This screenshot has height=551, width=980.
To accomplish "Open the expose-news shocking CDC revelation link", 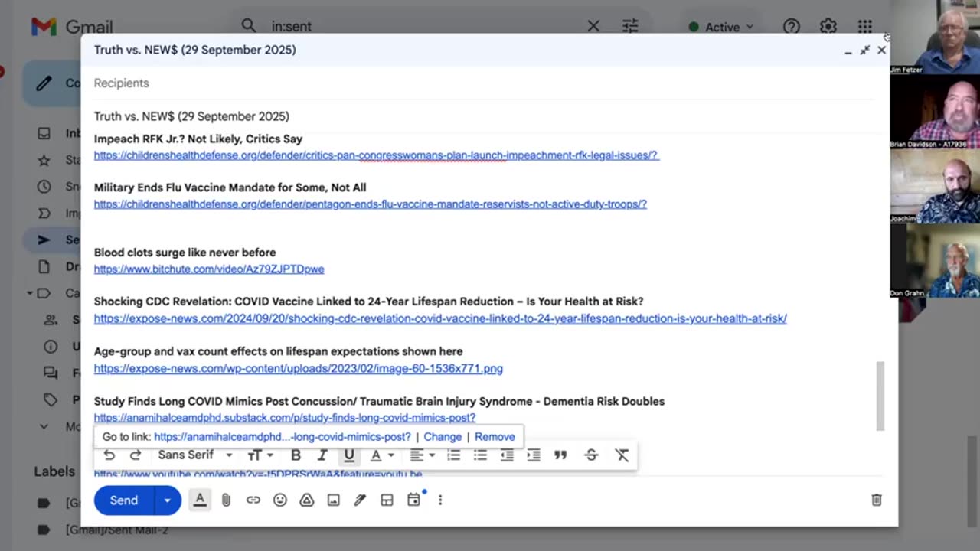I will click(x=440, y=318).
